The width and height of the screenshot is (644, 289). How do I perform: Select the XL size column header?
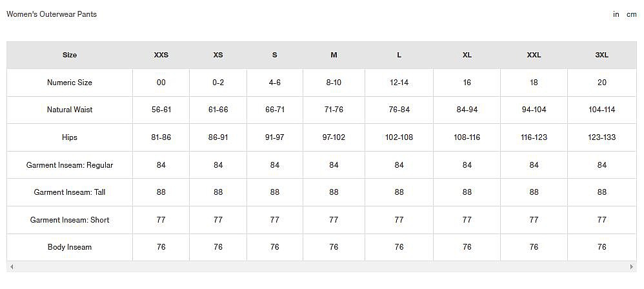coord(467,55)
